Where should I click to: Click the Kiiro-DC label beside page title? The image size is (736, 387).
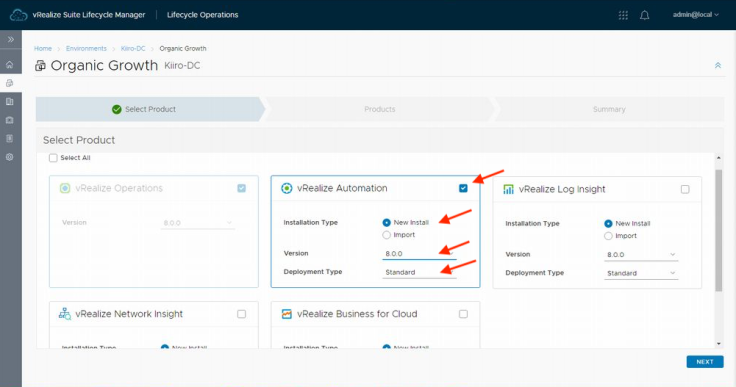(x=182, y=66)
